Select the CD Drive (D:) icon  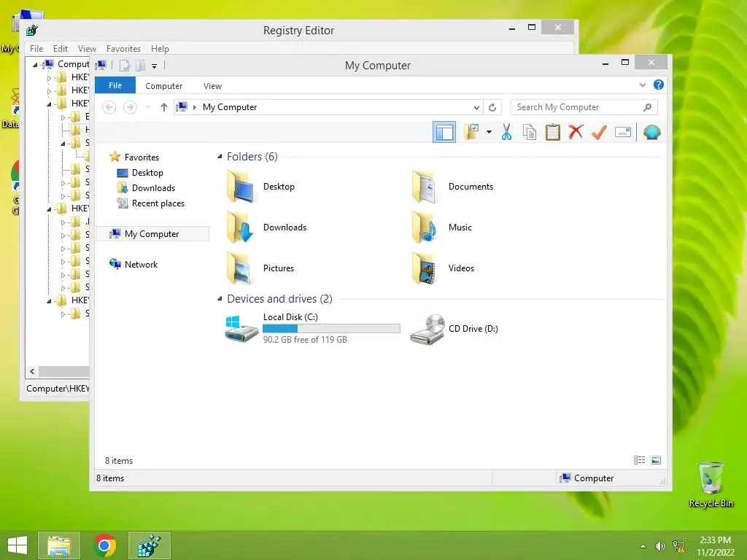[427, 329]
